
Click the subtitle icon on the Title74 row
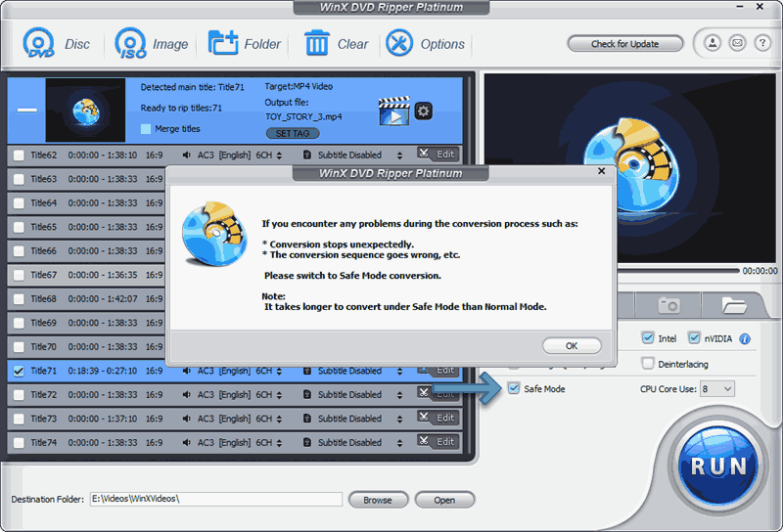tap(307, 443)
